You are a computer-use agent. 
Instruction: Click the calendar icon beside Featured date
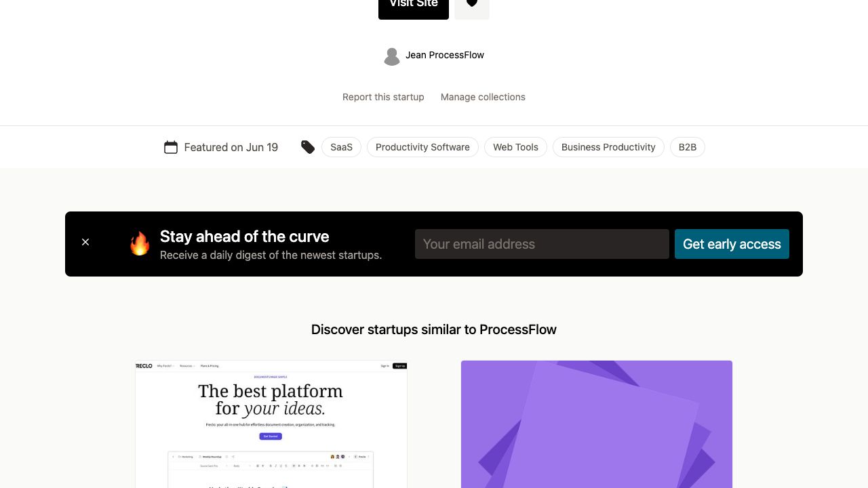click(171, 147)
